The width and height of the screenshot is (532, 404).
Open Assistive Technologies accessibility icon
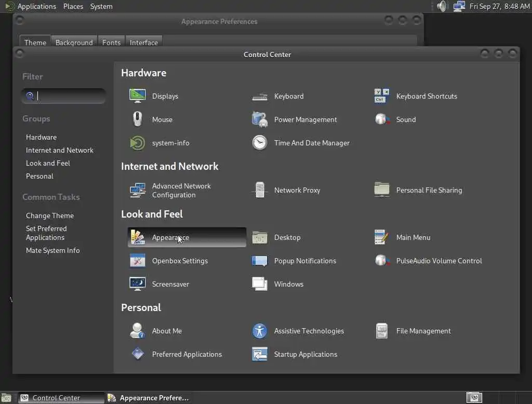(x=260, y=331)
